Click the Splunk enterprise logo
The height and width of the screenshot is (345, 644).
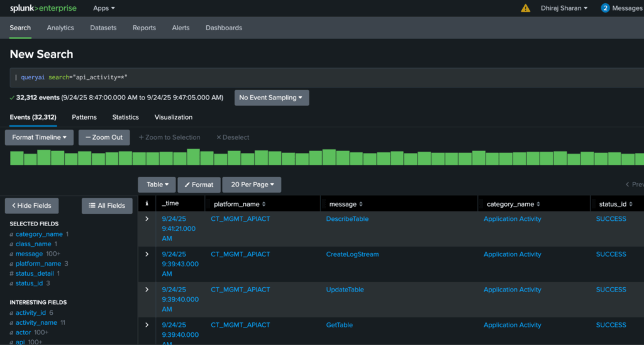click(x=43, y=8)
